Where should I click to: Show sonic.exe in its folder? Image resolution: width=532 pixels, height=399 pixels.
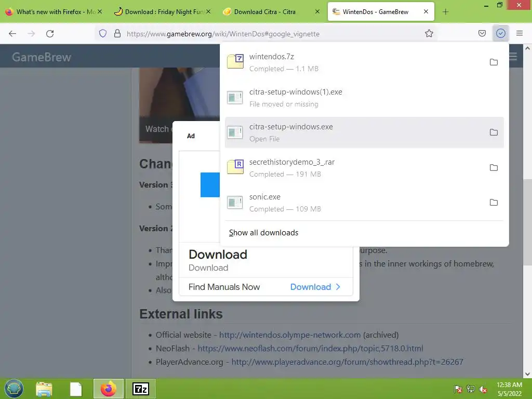[x=494, y=203]
